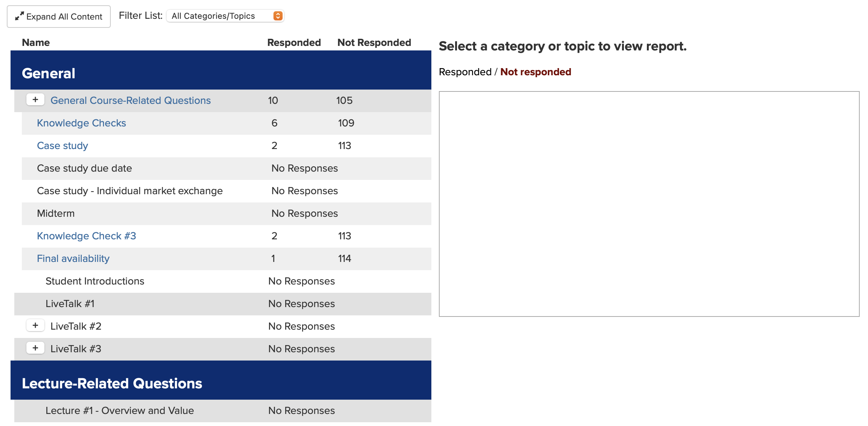
Task: Expand the LiveTalk #3 topic
Action: [35, 348]
